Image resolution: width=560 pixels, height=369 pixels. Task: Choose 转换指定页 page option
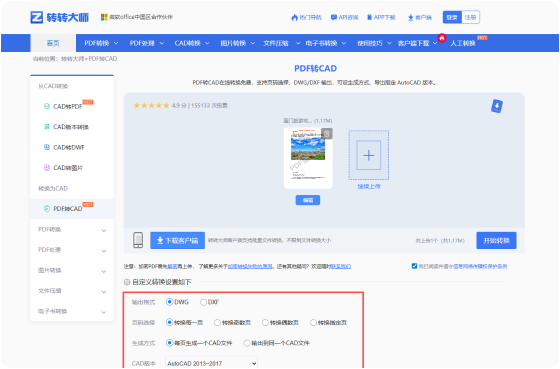tap(313, 323)
